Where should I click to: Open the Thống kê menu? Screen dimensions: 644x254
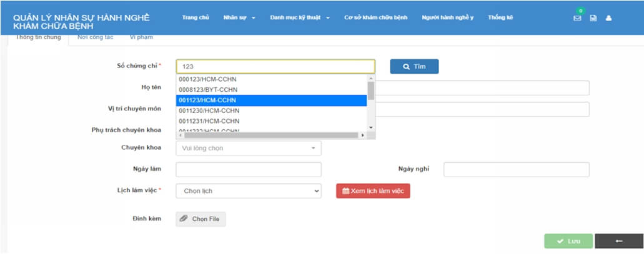pyautogui.click(x=500, y=17)
